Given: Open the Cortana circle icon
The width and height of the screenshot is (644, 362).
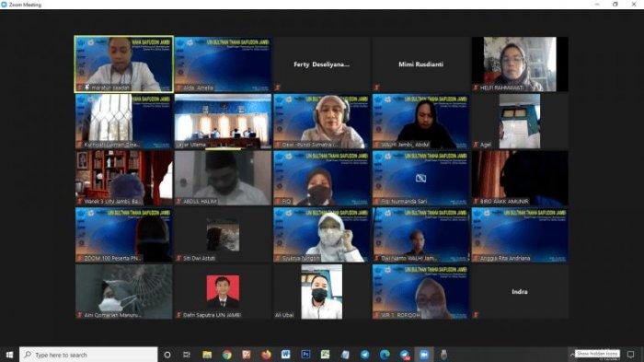Looking at the screenshot, I should (x=167, y=355).
